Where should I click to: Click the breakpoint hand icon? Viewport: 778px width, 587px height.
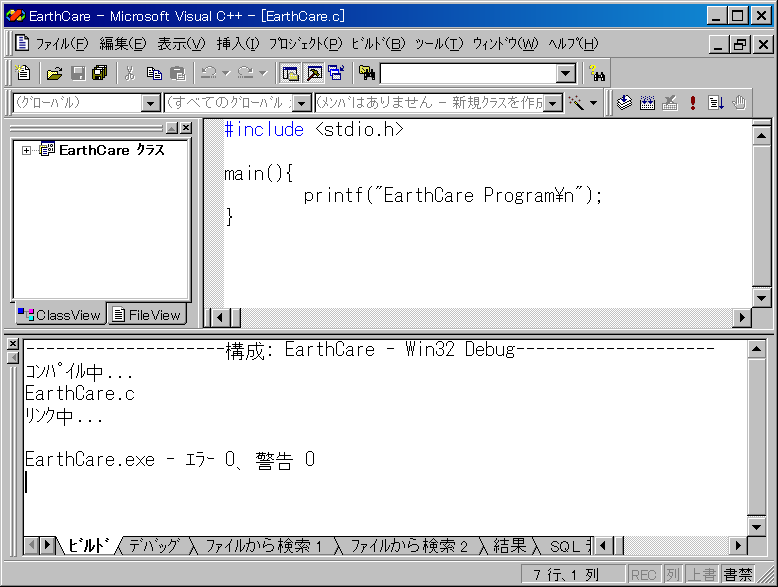coord(739,103)
